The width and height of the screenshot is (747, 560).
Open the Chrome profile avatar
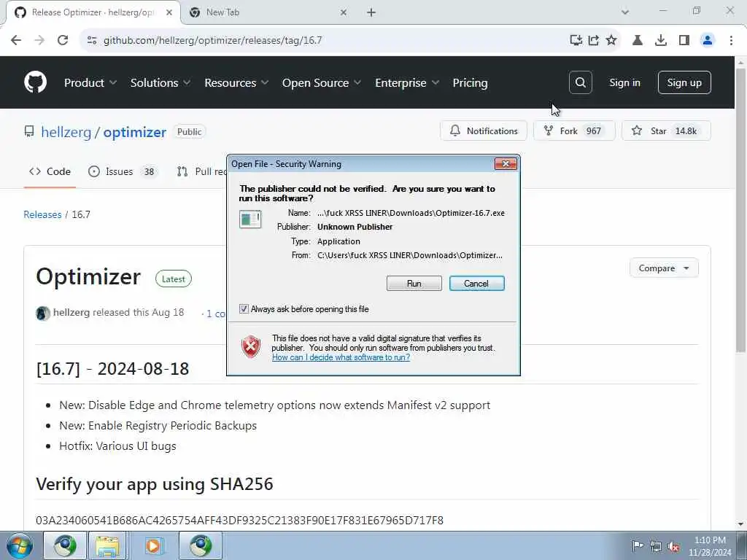708,40
